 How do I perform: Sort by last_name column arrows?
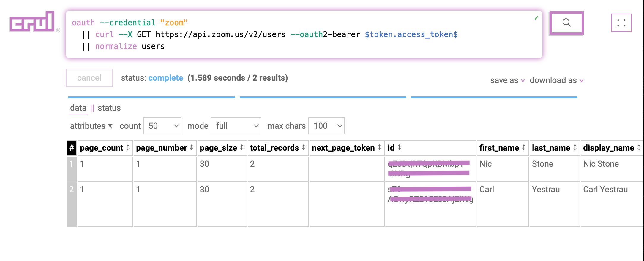(575, 147)
